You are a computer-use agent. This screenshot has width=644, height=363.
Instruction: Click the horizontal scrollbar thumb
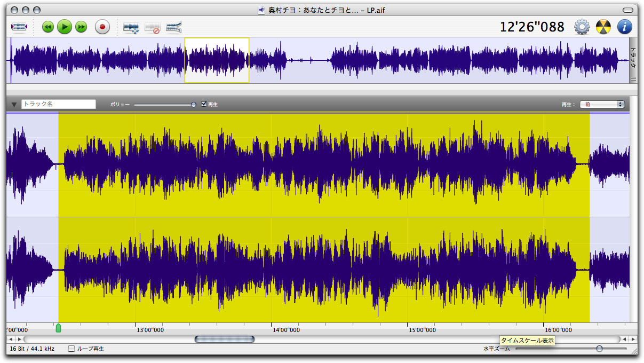(225, 339)
